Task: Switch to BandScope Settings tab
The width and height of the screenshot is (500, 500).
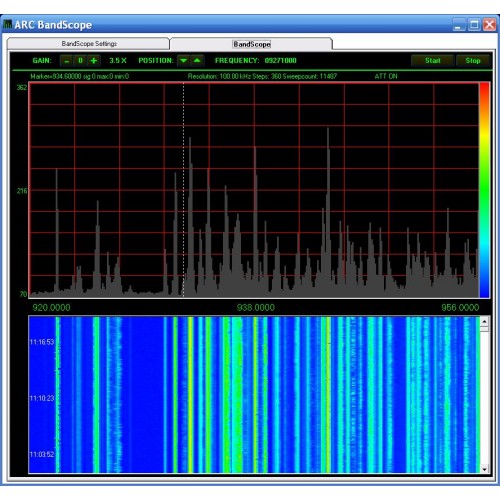Action: 89,44
